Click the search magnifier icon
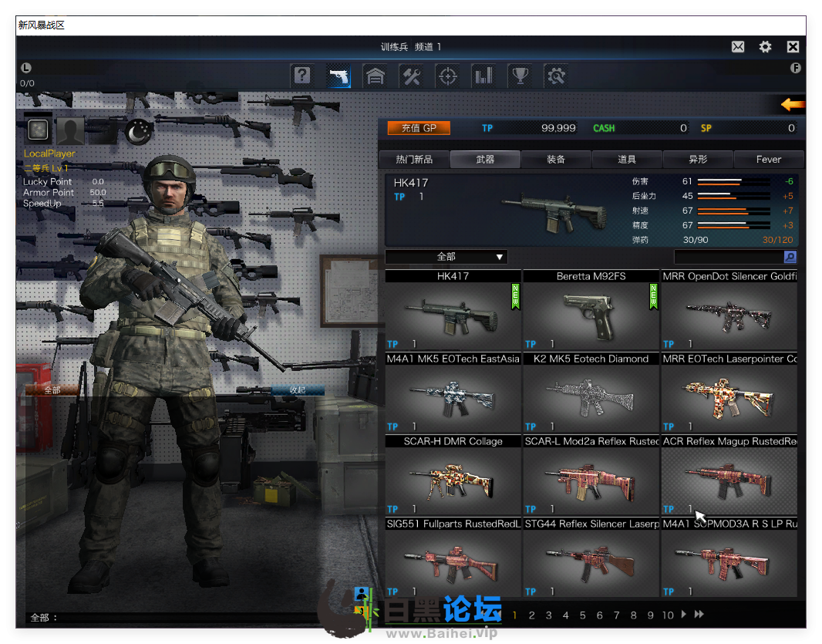Screen dimensions: 822x644 coord(790,257)
